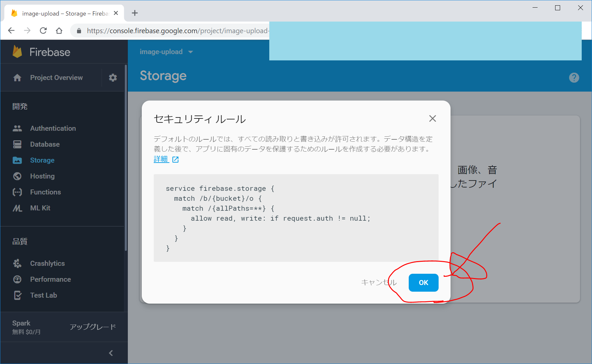Open the 詳細 details link
The image size is (592, 364).
click(162, 159)
